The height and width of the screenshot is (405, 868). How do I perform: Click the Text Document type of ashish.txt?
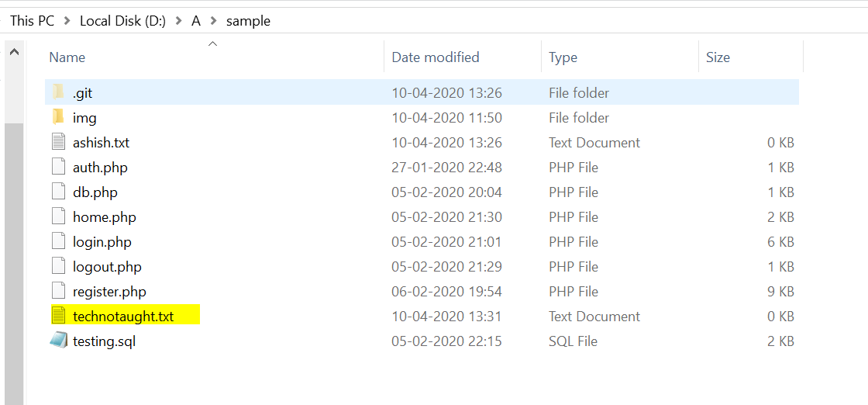coord(594,143)
